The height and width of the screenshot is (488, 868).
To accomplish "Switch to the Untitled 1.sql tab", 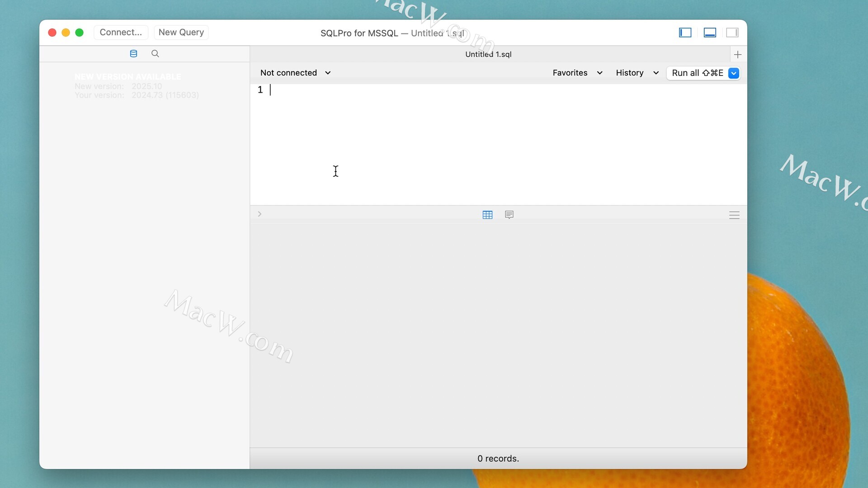I will [488, 54].
